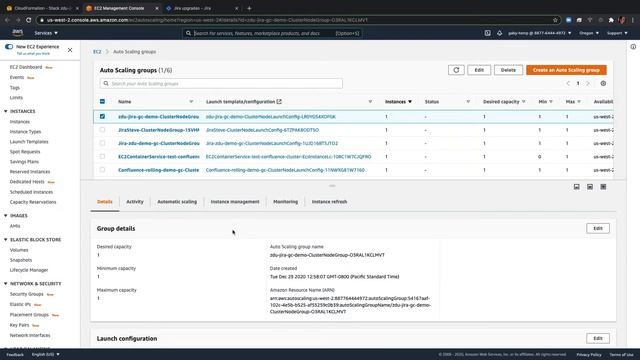Open a new browser tab
Image resolution: width=640 pixels, height=360 pixels.
(249, 8)
